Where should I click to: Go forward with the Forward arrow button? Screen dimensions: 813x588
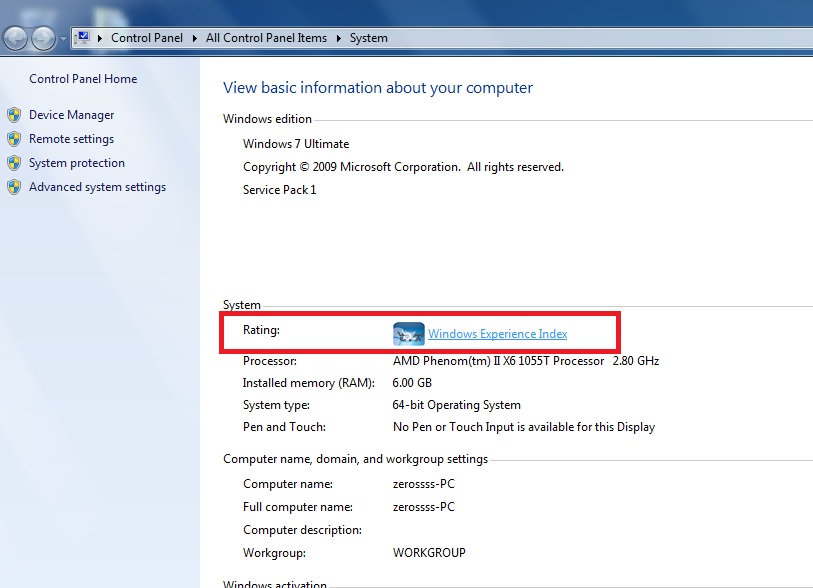(44, 38)
